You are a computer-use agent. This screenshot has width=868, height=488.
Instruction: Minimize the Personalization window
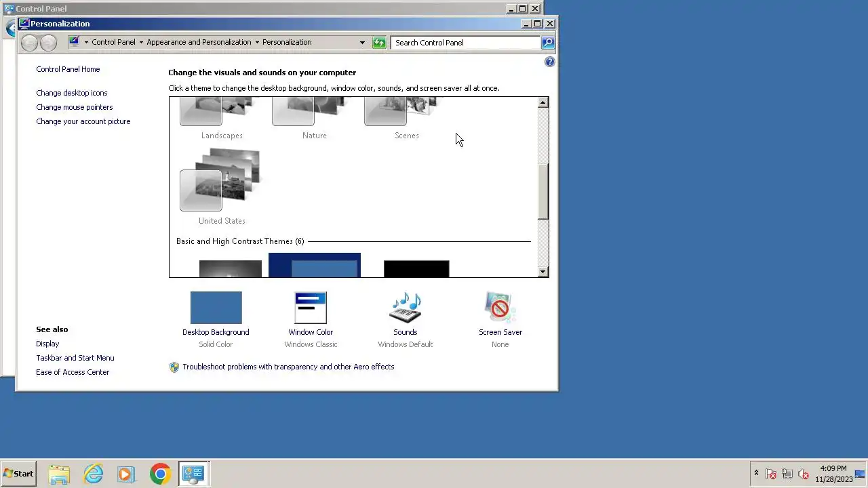click(x=526, y=24)
